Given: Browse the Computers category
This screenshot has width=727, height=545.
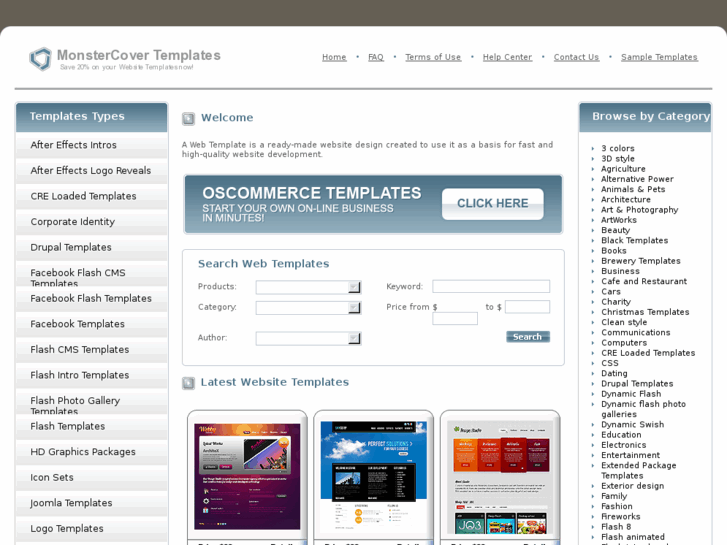Looking at the screenshot, I should [624, 343].
